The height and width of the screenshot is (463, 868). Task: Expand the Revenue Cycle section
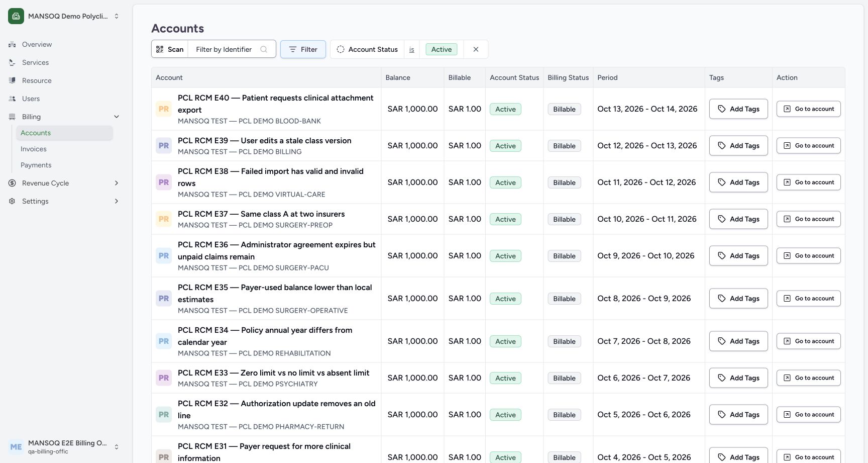pyautogui.click(x=117, y=183)
